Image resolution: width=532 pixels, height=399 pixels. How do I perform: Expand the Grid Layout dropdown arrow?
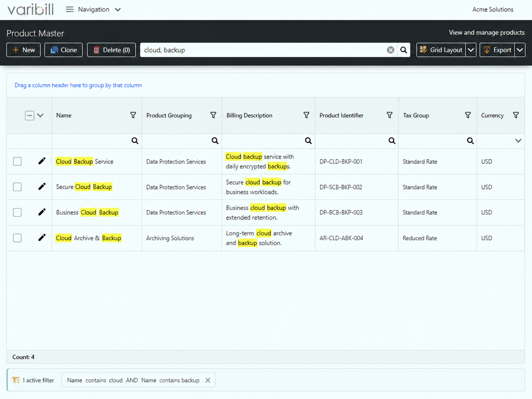[x=471, y=50]
